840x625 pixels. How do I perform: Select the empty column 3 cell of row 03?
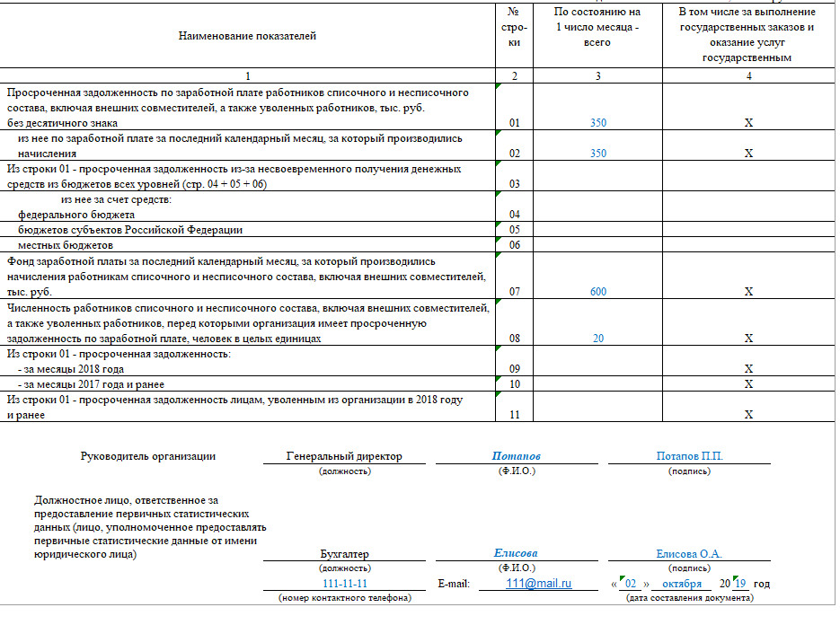tap(597, 184)
